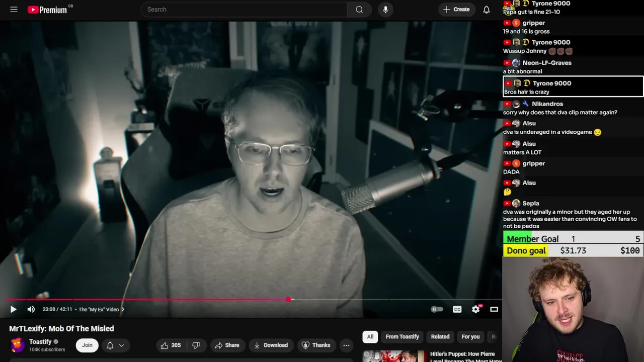The width and height of the screenshot is (644, 362).
Task: Click Tyrone 9000's 'Wussup Johnny' message
Action: (538, 51)
